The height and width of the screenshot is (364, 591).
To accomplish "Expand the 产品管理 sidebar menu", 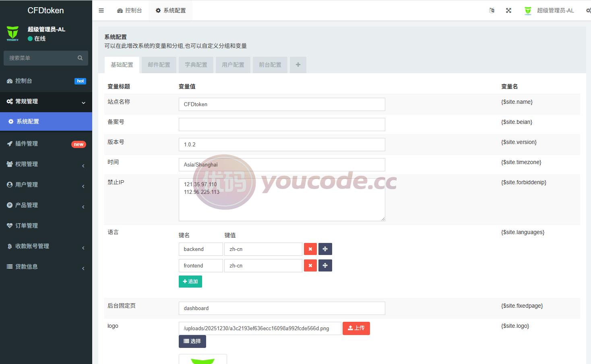I will (46, 205).
